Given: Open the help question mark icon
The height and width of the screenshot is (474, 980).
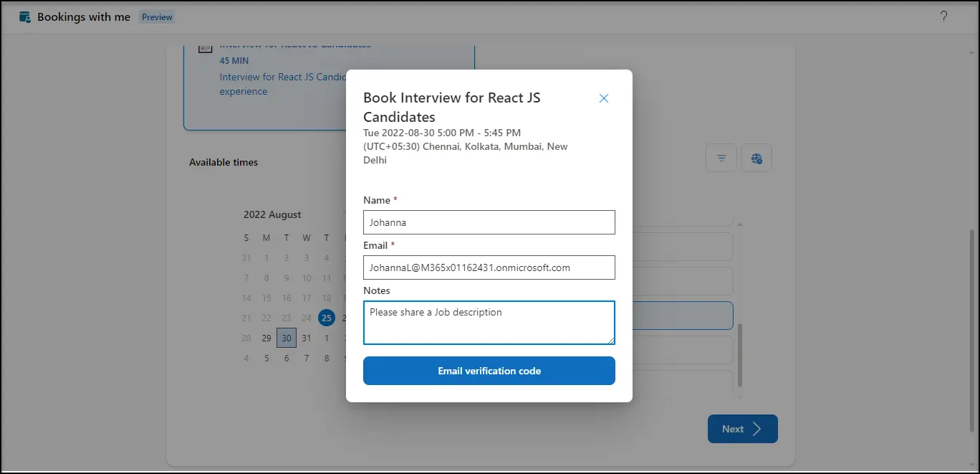Looking at the screenshot, I should coord(943,16).
